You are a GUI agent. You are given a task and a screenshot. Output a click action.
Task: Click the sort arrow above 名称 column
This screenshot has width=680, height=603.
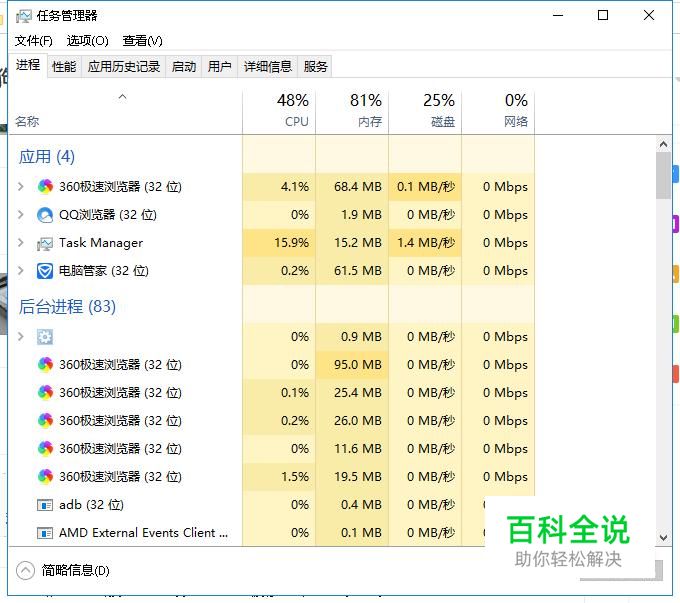pos(123,97)
